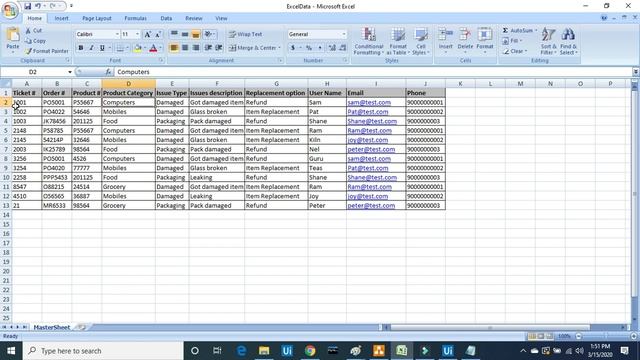The height and width of the screenshot is (360, 640).
Task: Toggle center text alignment
Action: coord(185,48)
